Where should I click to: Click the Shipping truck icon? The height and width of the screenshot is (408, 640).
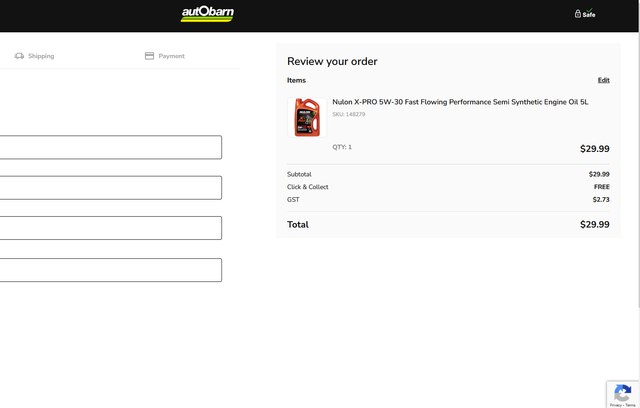click(19, 56)
